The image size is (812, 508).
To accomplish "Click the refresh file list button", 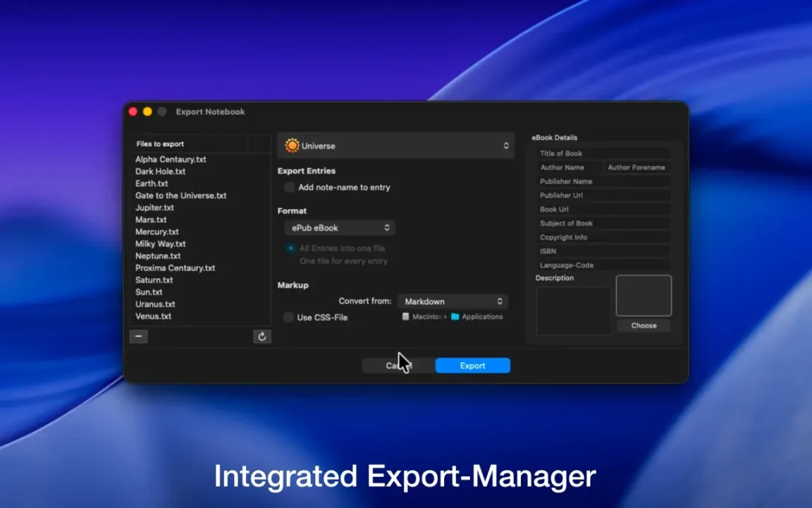I will pyautogui.click(x=262, y=337).
